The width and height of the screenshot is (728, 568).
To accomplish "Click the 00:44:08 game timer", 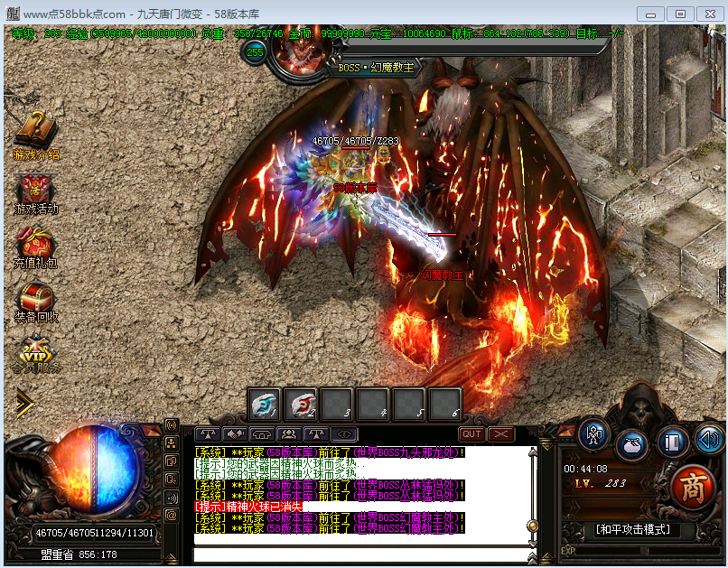I will [x=585, y=469].
